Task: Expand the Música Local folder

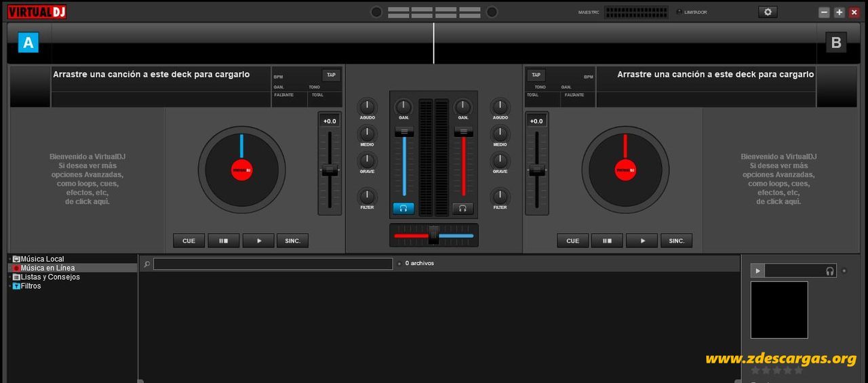Action: pyautogui.click(x=9, y=259)
